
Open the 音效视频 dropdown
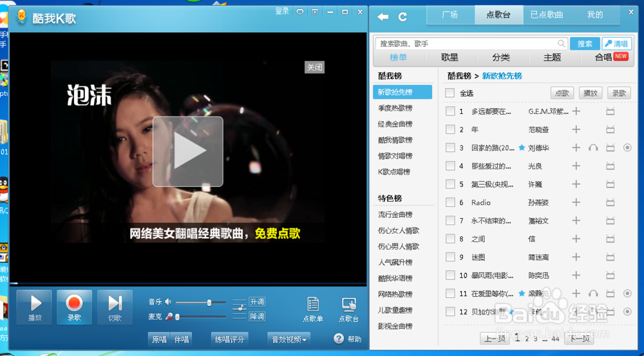[289, 339]
